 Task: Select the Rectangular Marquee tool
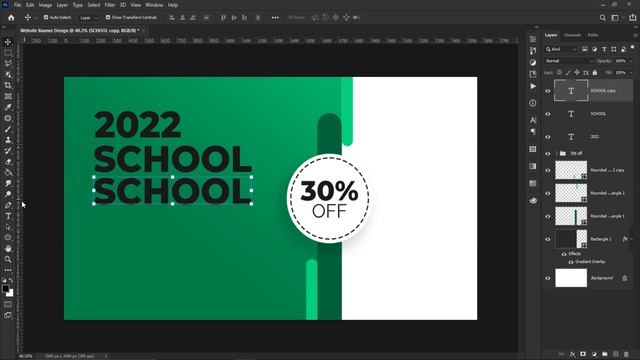pos(8,53)
